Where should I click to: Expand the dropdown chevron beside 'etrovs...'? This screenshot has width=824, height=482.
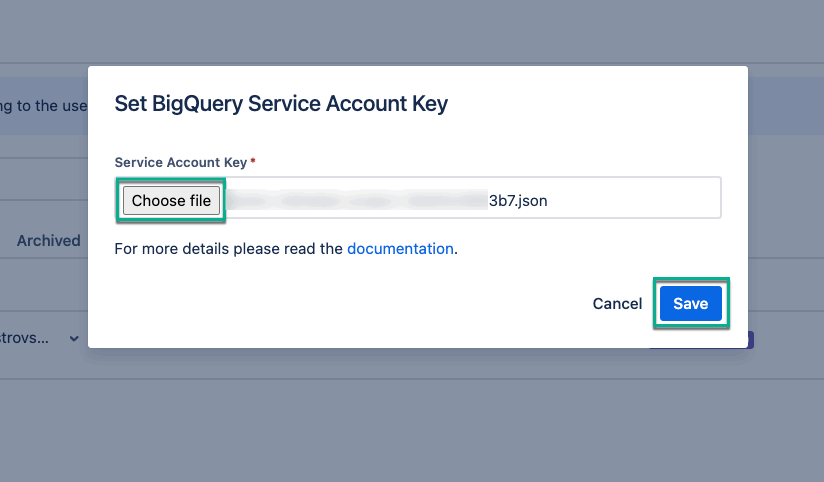[x=74, y=339]
